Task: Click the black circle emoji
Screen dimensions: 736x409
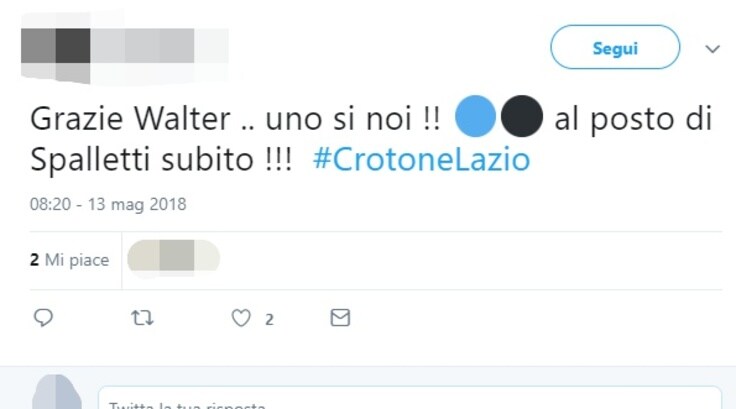Action: [x=521, y=116]
